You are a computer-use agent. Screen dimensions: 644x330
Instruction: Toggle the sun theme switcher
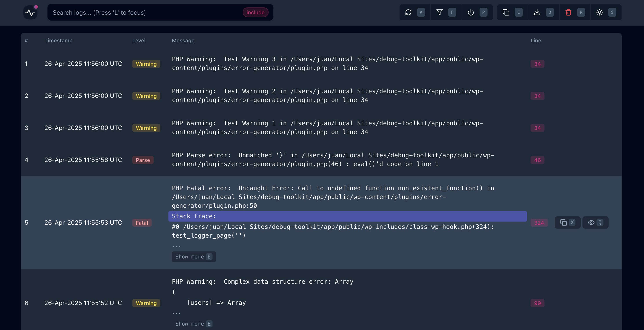(600, 13)
